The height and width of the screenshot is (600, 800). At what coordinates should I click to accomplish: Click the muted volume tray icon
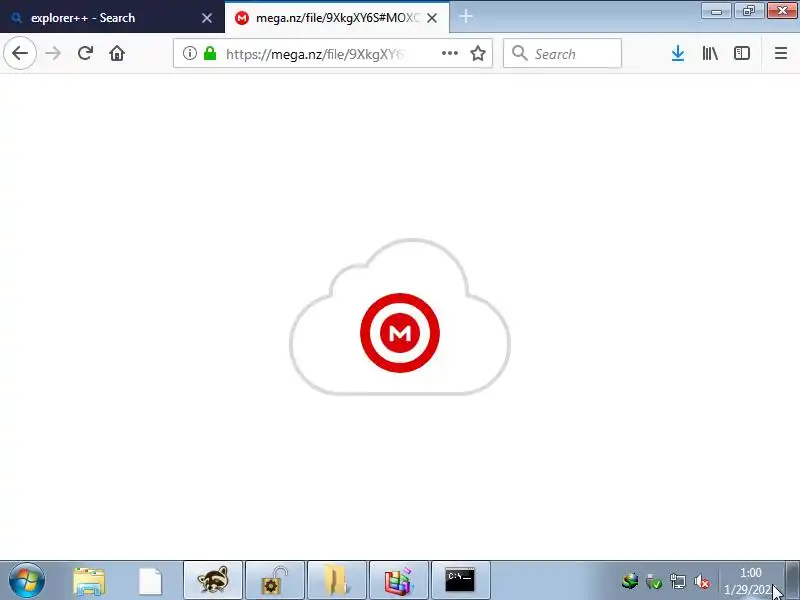702,581
